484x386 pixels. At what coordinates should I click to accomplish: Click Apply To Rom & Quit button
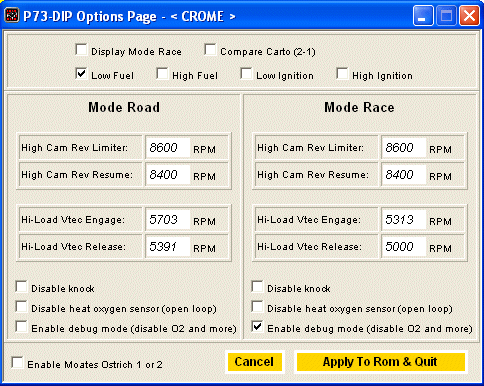(381, 362)
